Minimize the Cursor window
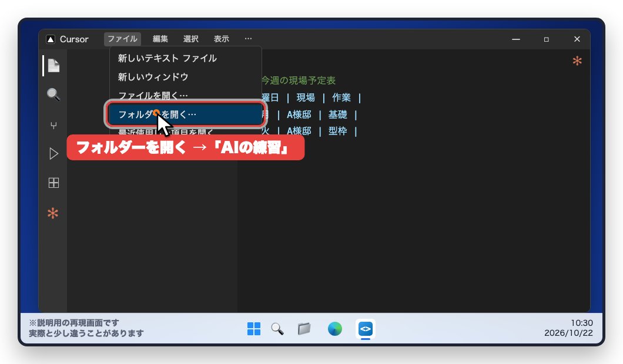623x364 pixels. click(515, 39)
